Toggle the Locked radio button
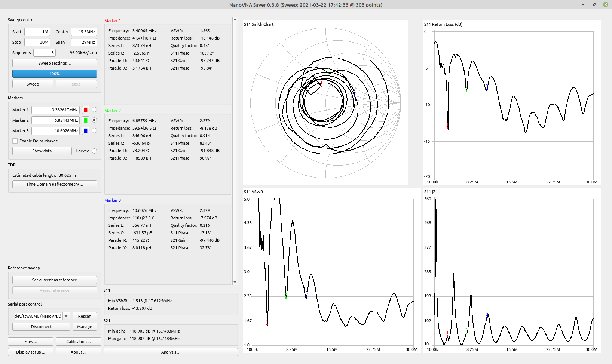The height and width of the screenshot is (364, 612). 94,151
